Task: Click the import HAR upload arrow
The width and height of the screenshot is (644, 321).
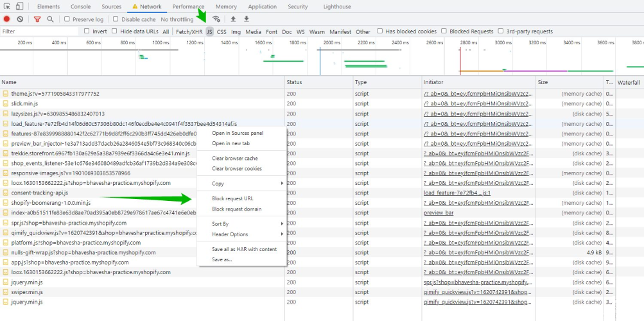Action: pyautogui.click(x=233, y=19)
